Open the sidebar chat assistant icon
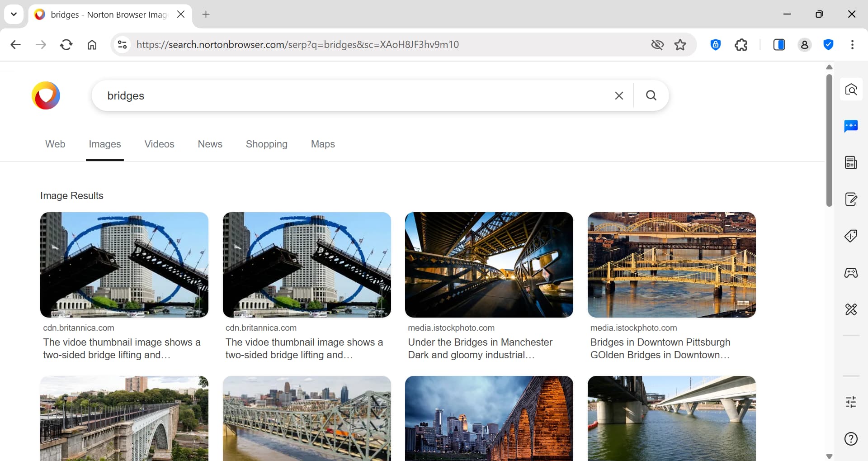 pos(851,126)
